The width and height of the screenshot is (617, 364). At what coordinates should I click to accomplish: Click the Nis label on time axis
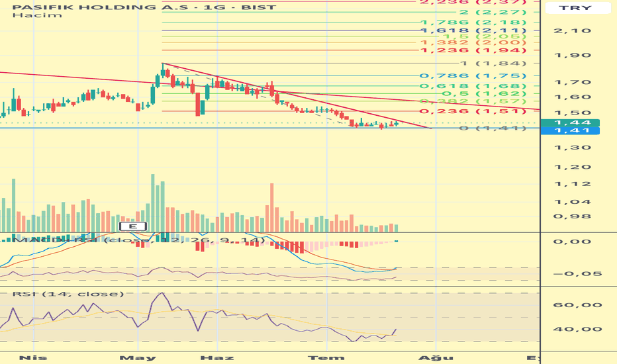[34, 357]
